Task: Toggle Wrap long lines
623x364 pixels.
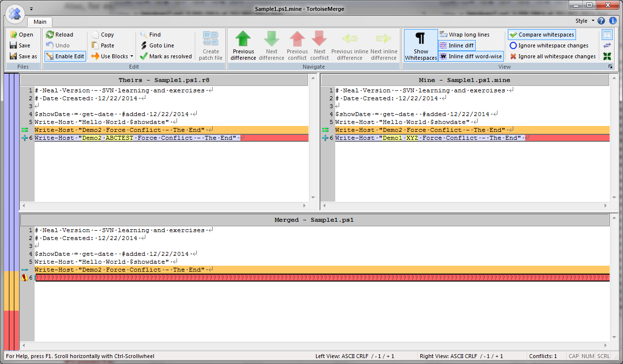Action: (464, 35)
